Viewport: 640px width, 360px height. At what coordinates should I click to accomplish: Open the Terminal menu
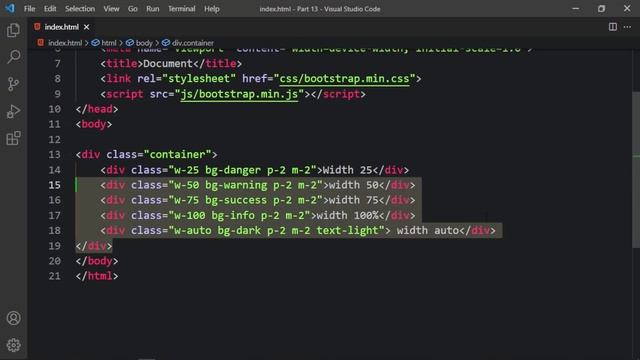(x=182, y=9)
